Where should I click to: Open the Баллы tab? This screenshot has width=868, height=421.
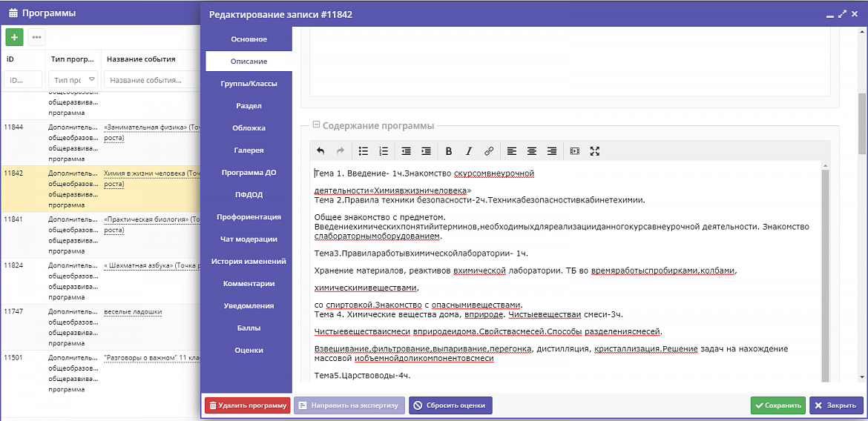[249, 328]
